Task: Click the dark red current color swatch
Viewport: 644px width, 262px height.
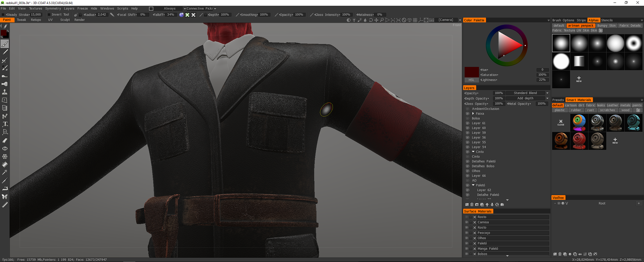Action: point(471,72)
